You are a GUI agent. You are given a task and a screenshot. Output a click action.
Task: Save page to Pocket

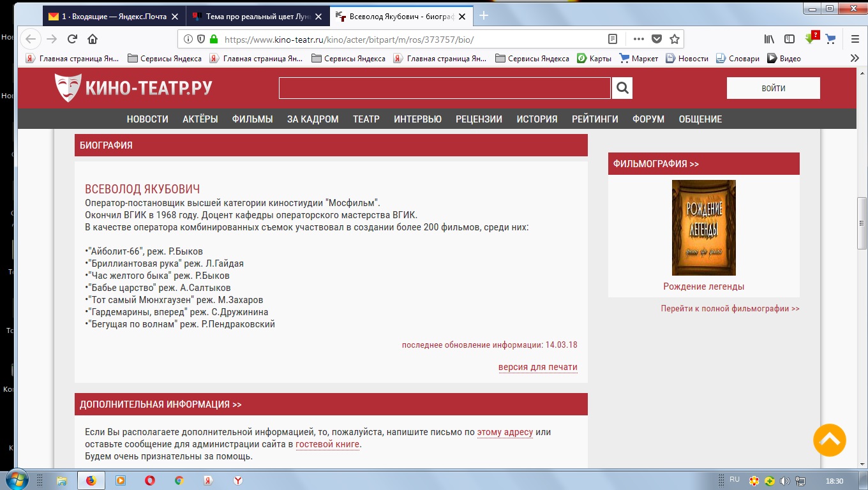(657, 39)
